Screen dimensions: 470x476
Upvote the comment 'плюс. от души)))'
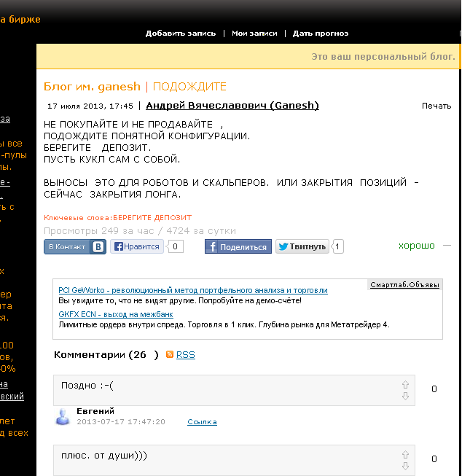coord(405,454)
